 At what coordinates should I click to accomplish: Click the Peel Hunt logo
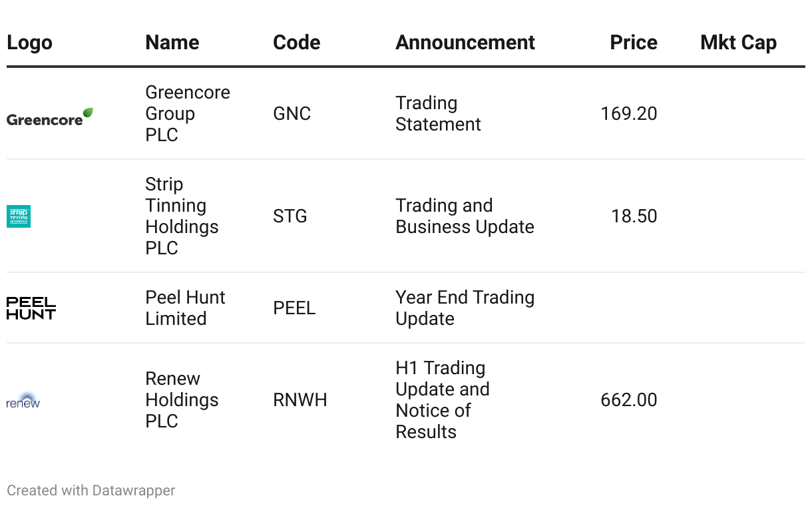[31, 308]
